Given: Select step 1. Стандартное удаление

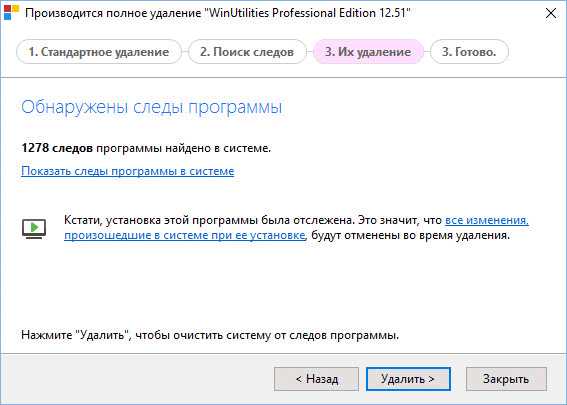Looking at the screenshot, I should click(x=99, y=52).
